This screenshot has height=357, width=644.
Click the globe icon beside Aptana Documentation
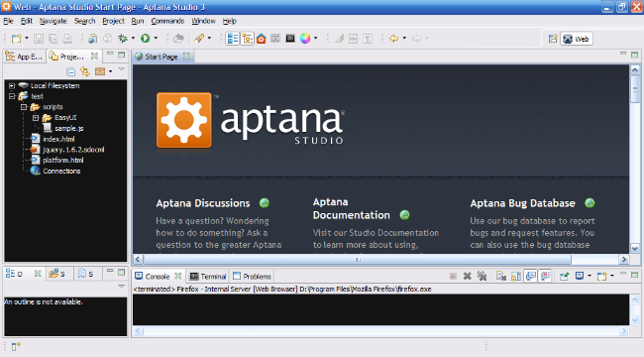(404, 214)
